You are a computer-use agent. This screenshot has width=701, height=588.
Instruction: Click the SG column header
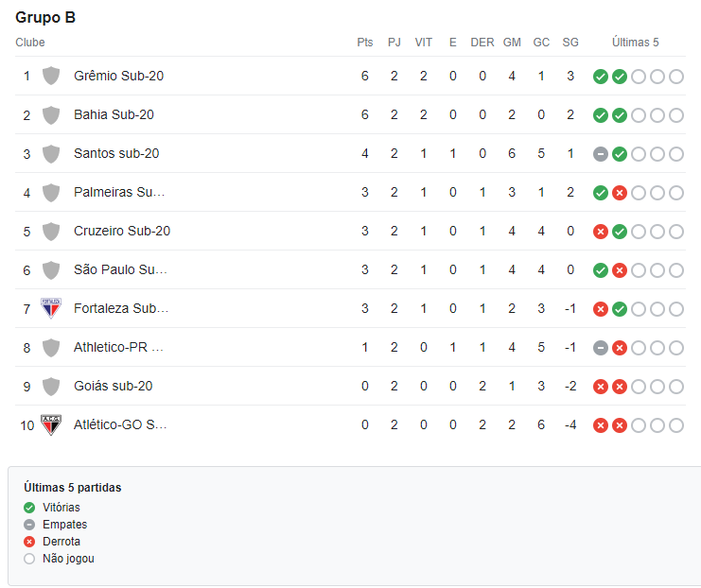pos(570,43)
